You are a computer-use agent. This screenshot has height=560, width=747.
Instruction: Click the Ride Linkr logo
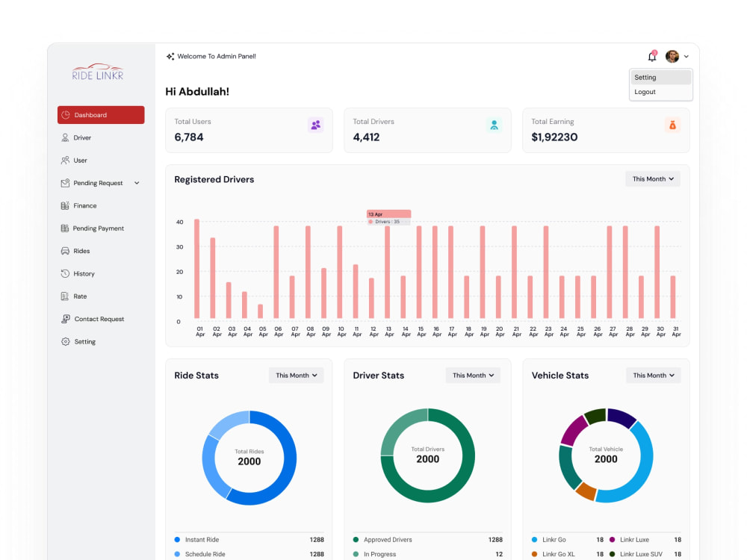98,72
